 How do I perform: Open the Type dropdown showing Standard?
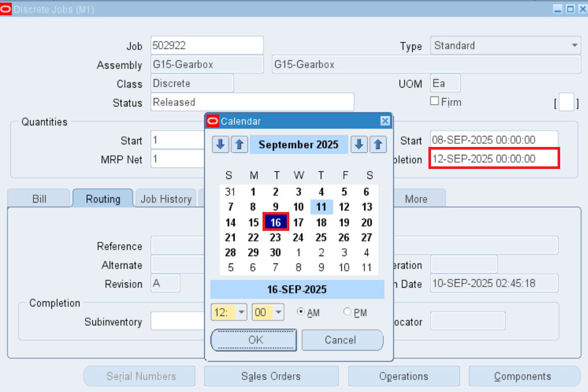[x=574, y=46]
